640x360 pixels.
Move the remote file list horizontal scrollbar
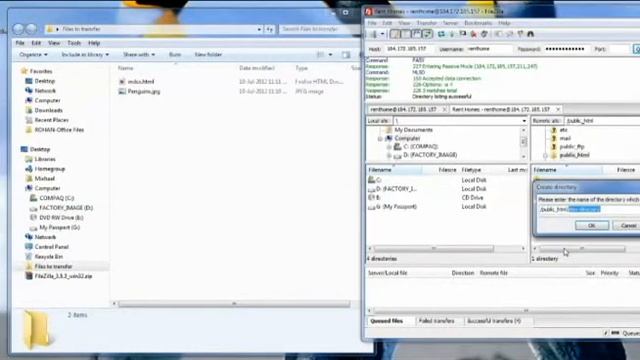tap(582, 248)
